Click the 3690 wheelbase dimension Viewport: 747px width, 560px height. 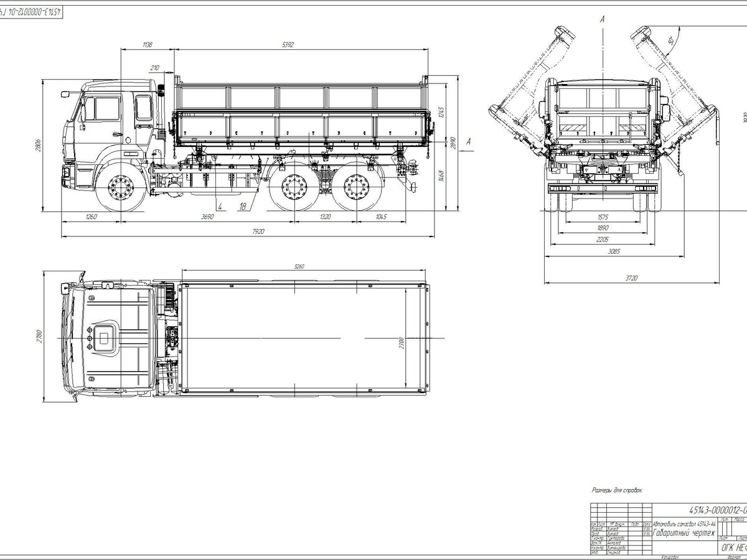[207, 217]
